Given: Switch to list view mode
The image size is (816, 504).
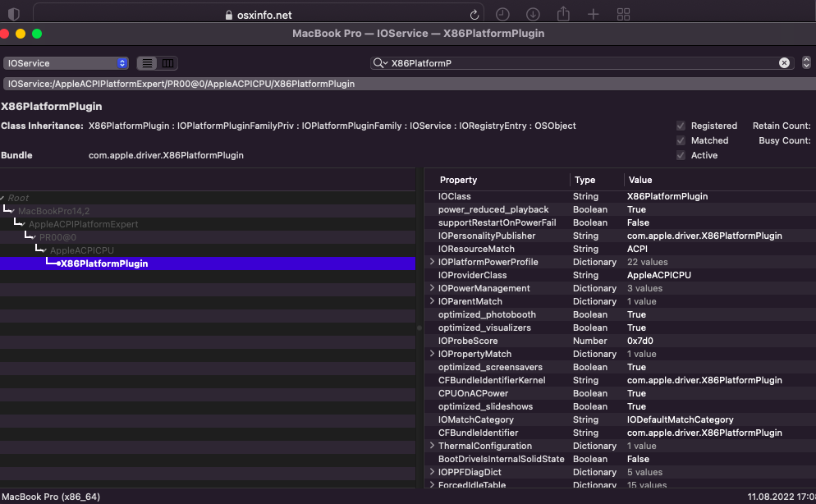Looking at the screenshot, I should click(145, 63).
